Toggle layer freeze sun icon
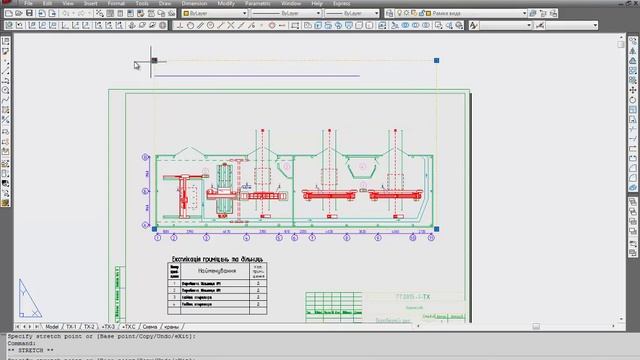 pos(407,13)
